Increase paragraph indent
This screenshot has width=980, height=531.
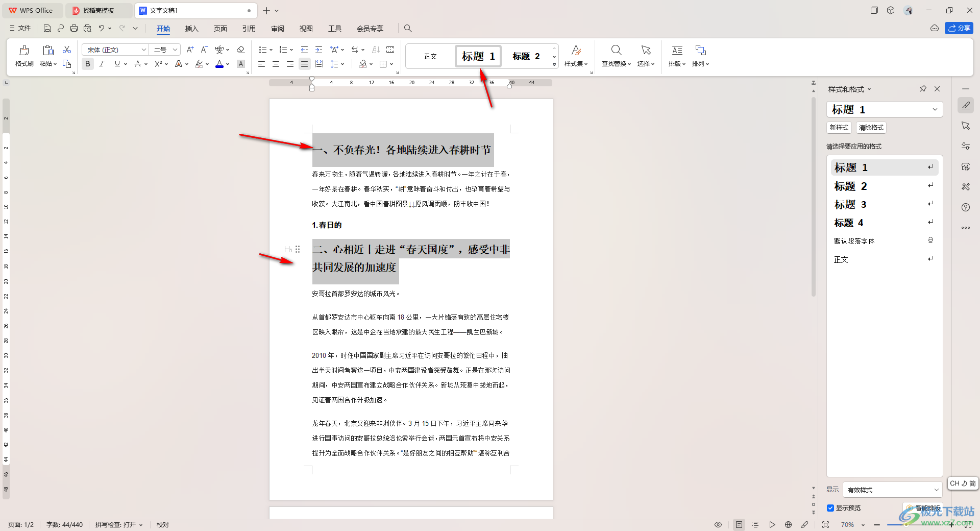coord(318,50)
